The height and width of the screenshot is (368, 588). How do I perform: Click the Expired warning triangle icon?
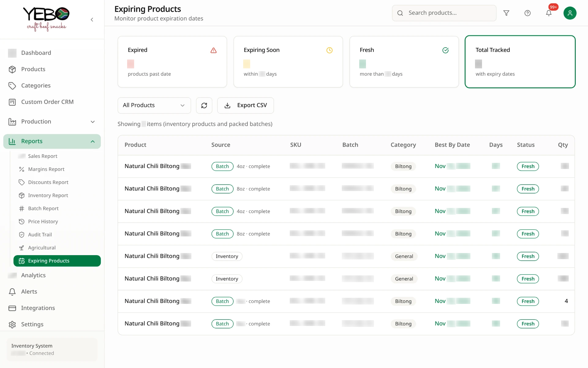click(x=213, y=50)
